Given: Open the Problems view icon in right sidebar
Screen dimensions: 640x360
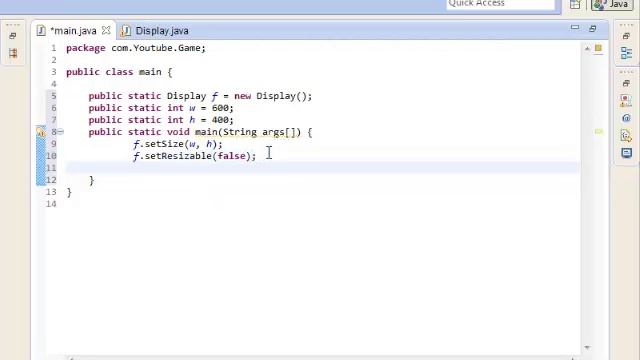Looking at the screenshot, I should [x=626, y=100].
